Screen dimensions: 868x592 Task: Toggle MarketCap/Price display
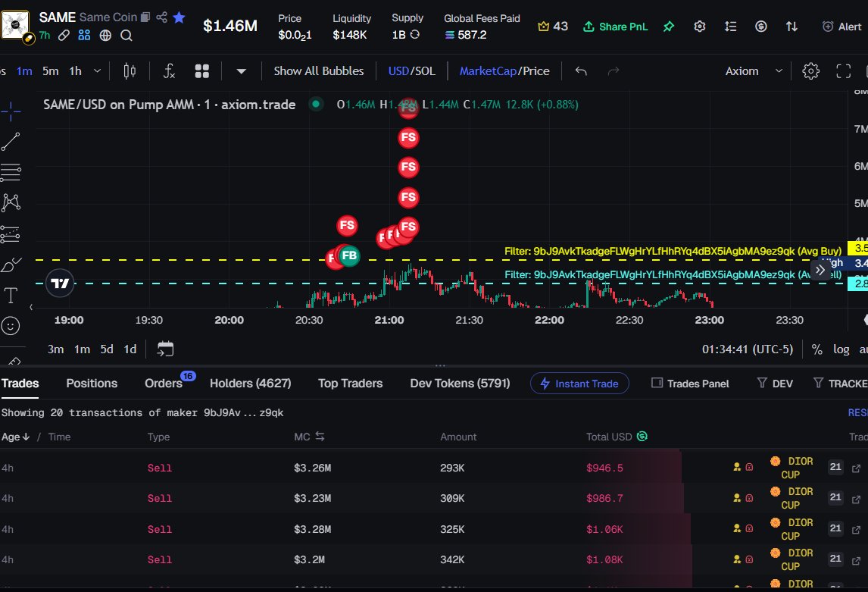(504, 71)
